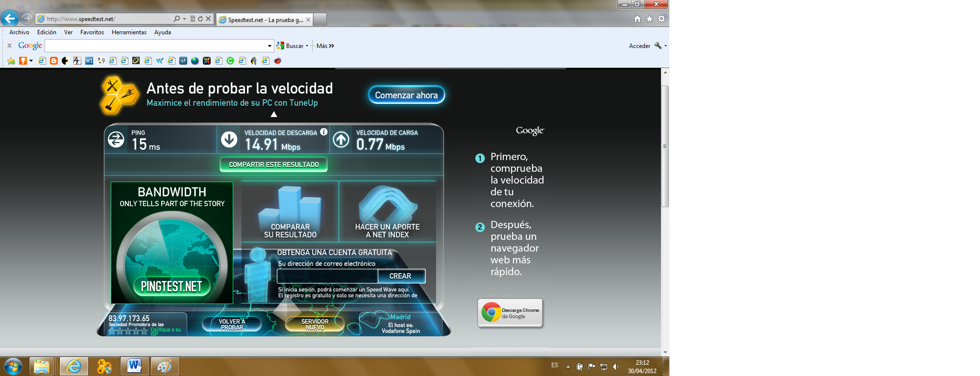This screenshot has height=376, width=980.
Task: Open the Edición menu
Action: [x=47, y=32]
